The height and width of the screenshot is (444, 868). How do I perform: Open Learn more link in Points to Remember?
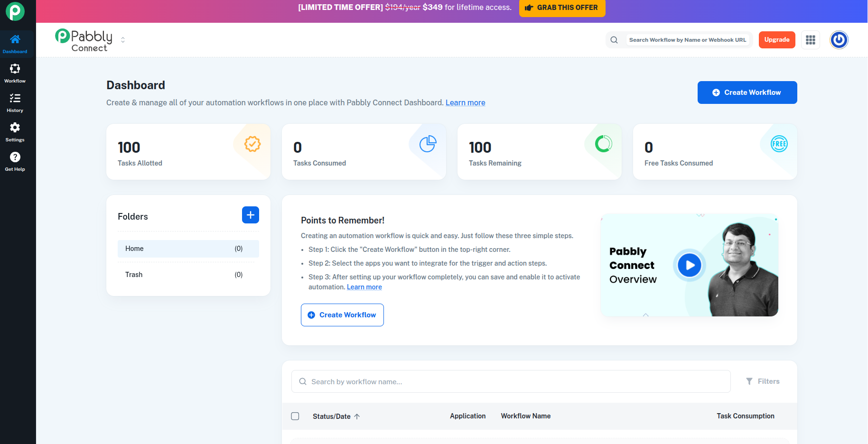(x=364, y=287)
